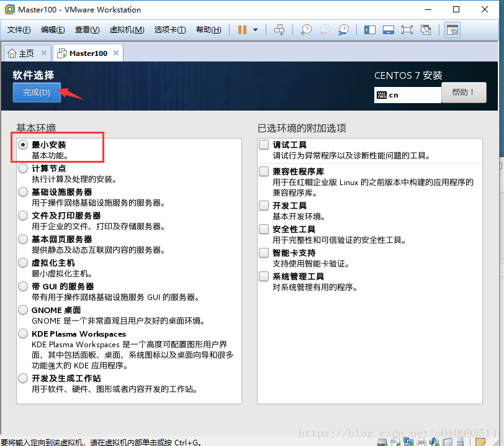The width and height of the screenshot is (504, 446).
Task: Open the 查看(V) menu
Action: (x=87, y=30)
